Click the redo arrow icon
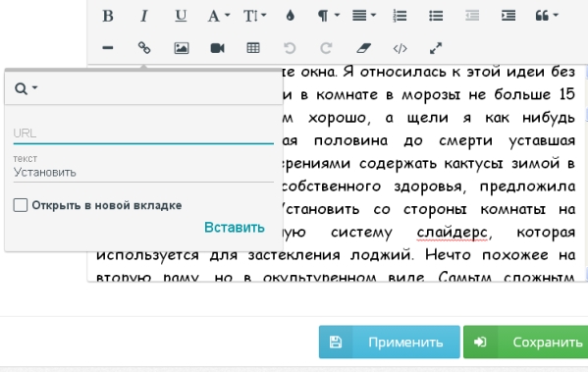The width and height of the screenshot is (588, 372). pyautogui.click(x=326, y=48)
